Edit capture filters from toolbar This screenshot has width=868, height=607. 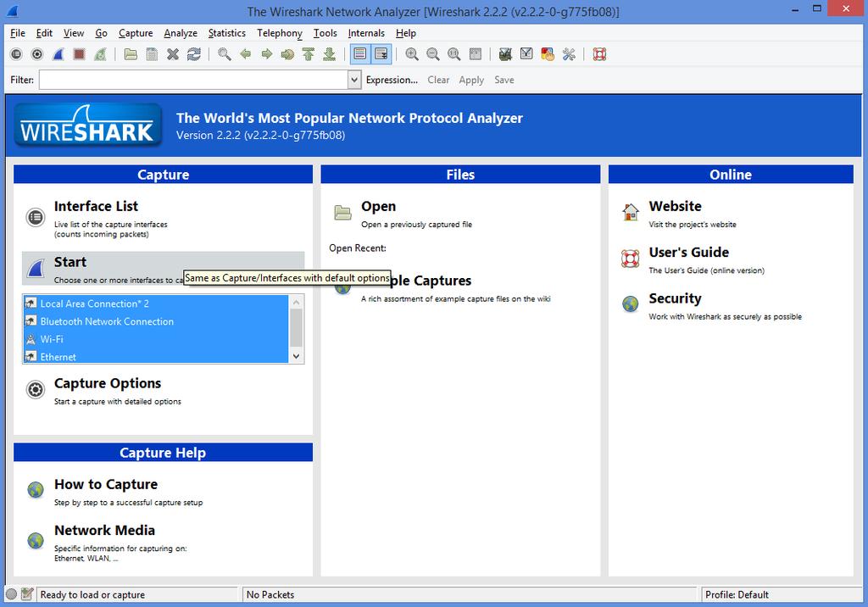(x=505, y=54)
